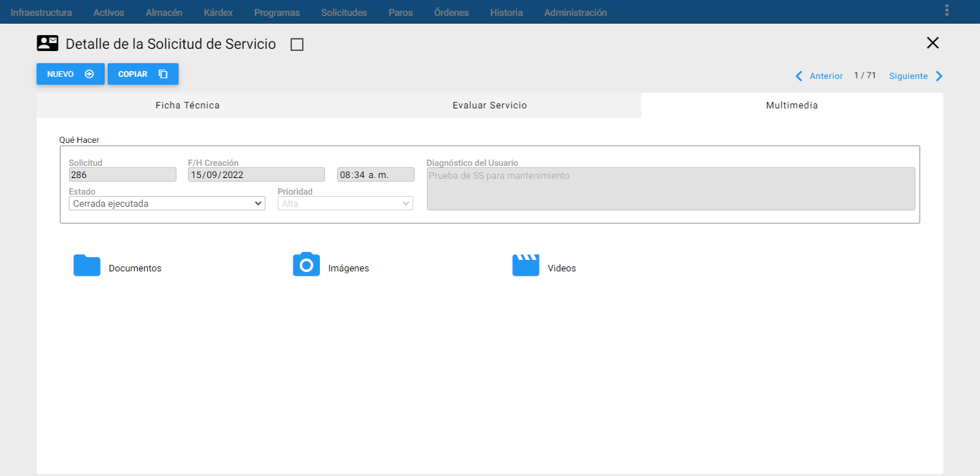The image size is (980, 476).
Task: Open the Videos clapperboard icon
Action: coord(525,265)
